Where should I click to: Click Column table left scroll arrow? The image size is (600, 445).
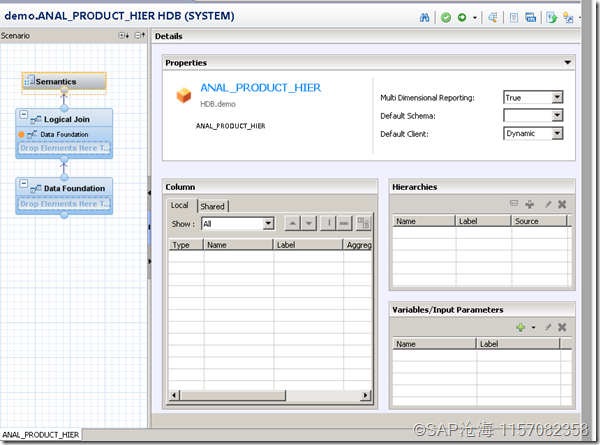pyautogui.click(x=174, y=395)
